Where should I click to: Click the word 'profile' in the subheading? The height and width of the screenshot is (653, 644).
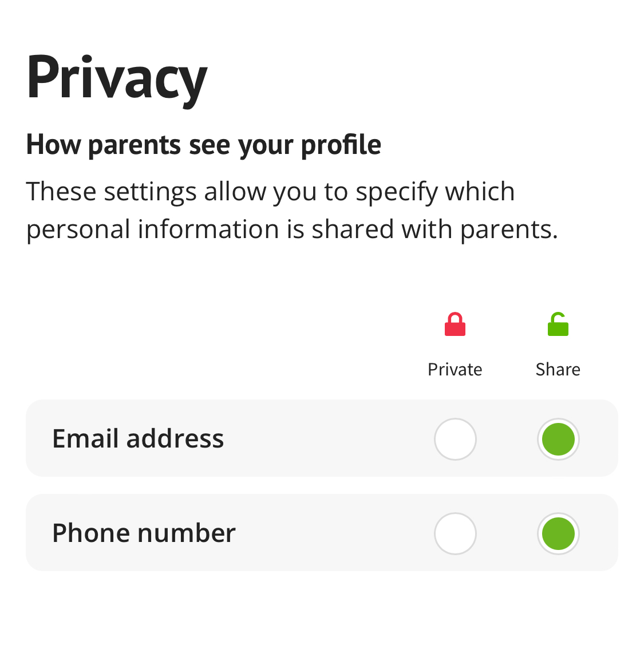341,146
